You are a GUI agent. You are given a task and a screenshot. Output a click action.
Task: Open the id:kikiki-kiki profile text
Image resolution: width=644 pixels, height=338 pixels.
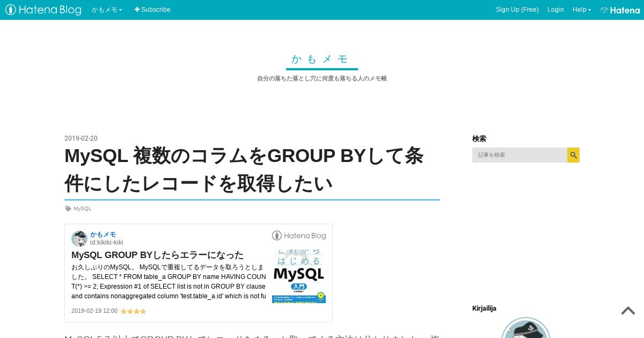tap(107, 243)
